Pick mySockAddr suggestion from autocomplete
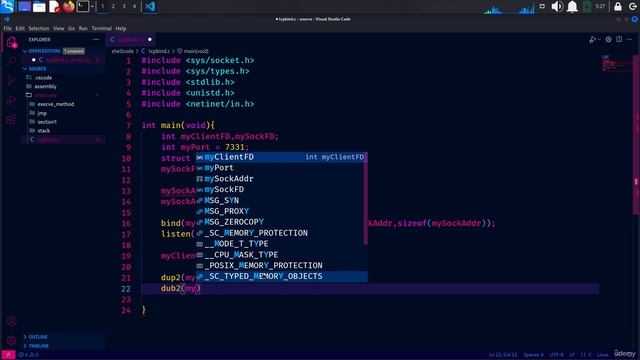Screen dimensions: 640x360 pos(279,179)
